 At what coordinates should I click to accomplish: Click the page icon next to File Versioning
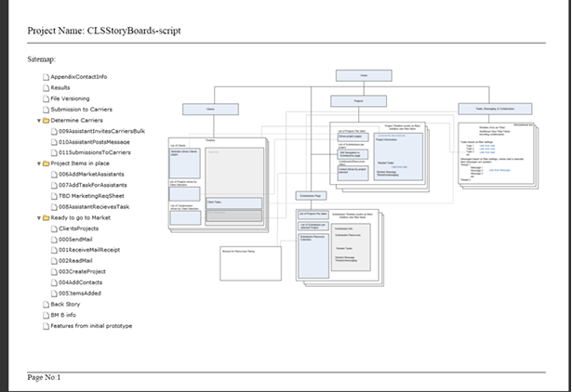pyautogui.click(x=45, y=98)
